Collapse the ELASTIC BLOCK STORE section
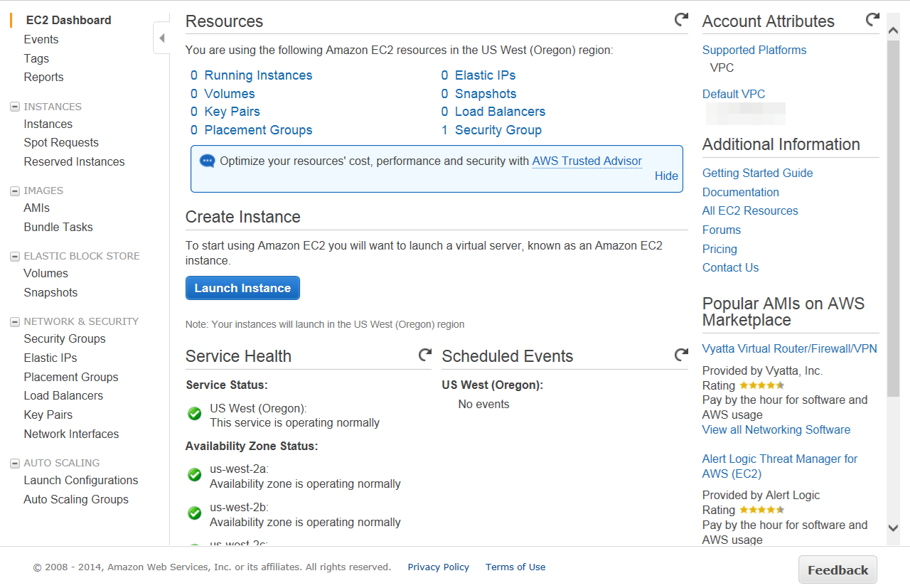The width and height of the screenshot is (910, 588). pos(14,256)
